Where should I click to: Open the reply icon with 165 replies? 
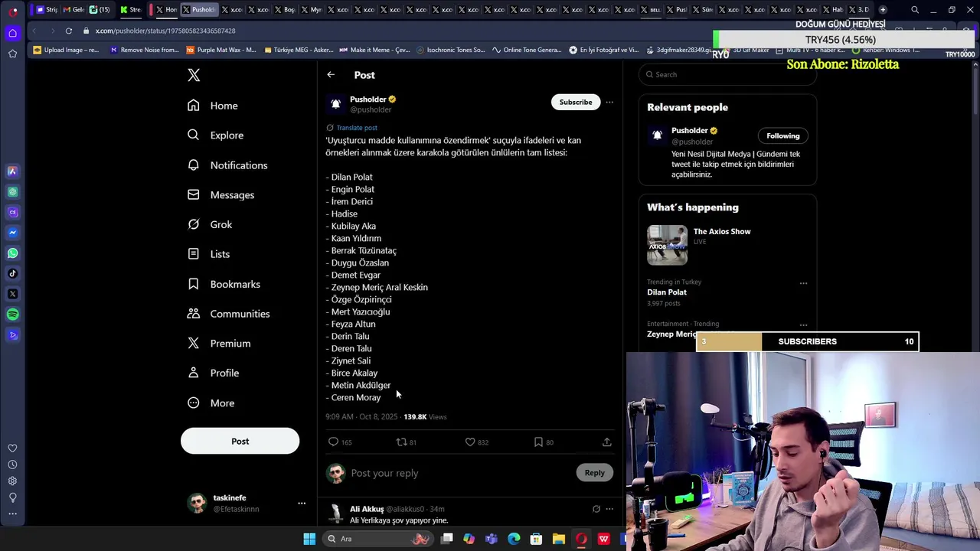[x=333, y=442]
